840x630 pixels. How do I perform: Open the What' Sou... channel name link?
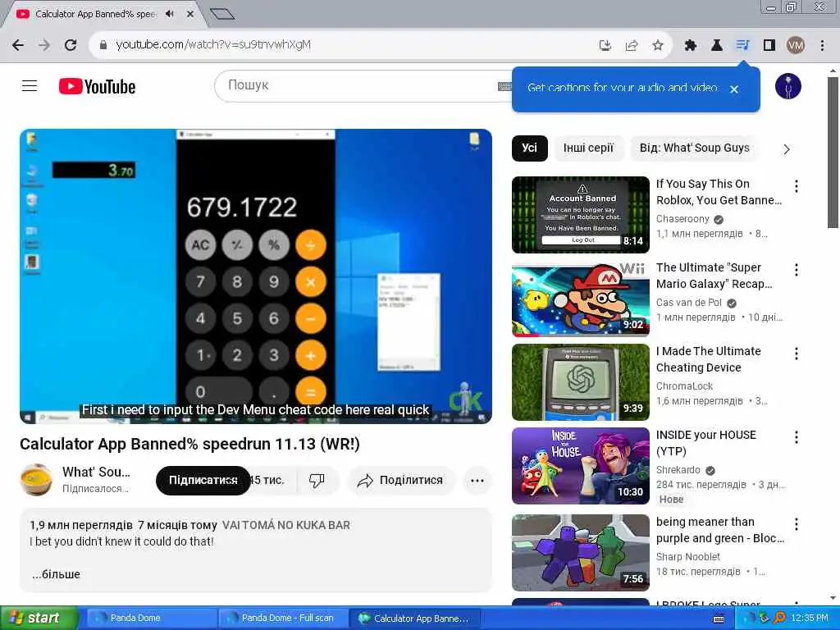point(96,472)
